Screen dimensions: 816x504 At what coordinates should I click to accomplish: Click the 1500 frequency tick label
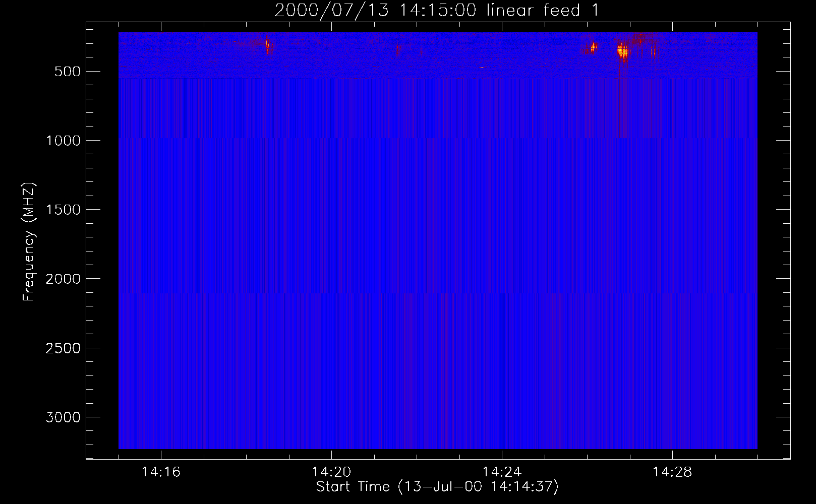[x=63, y=210]
